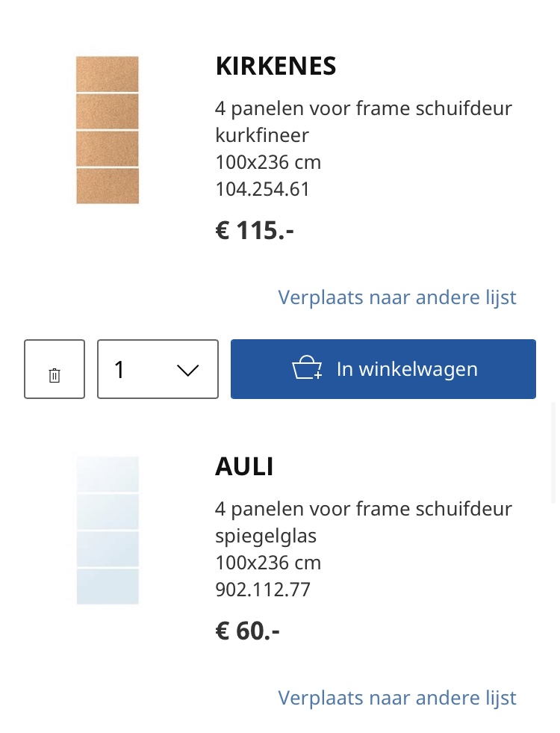
Task: Open the KIRKENES cork panel thumbnail
Action: coord(108,130)
